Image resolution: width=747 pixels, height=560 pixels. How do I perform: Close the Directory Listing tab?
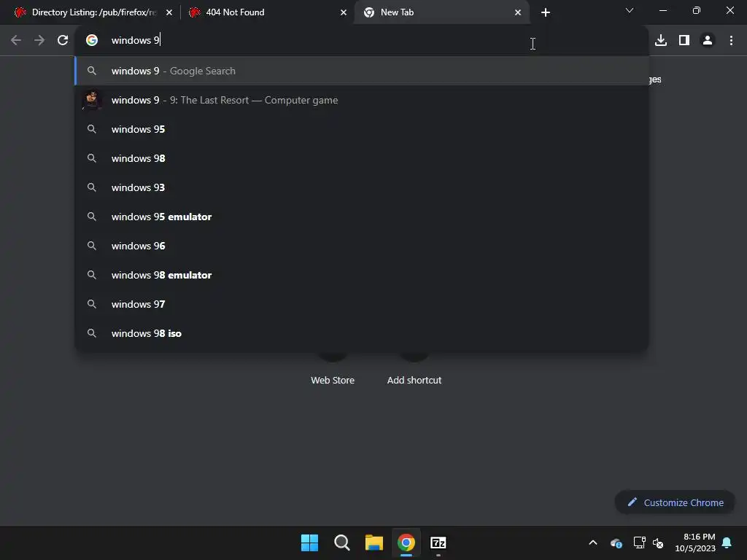(x=169, y=12)
